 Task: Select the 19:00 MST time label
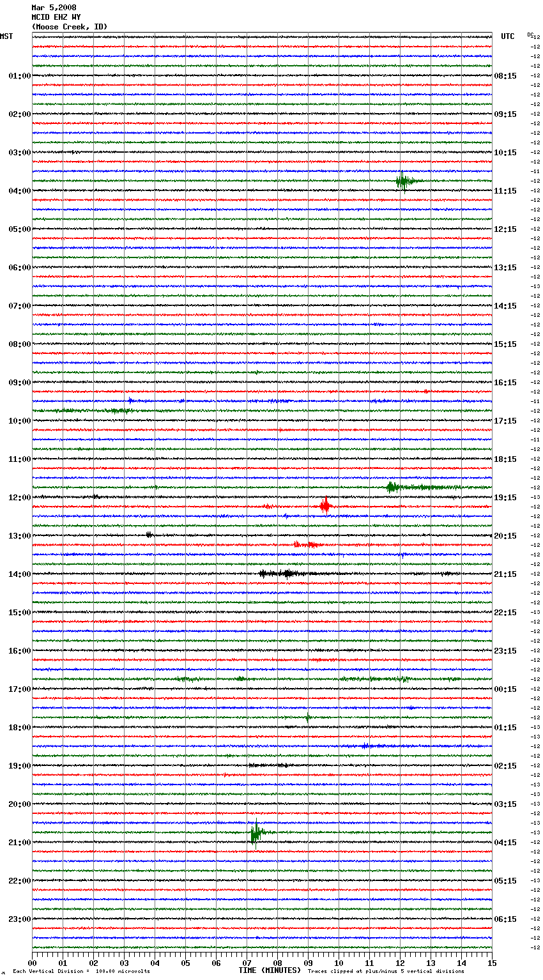point(20,766)
